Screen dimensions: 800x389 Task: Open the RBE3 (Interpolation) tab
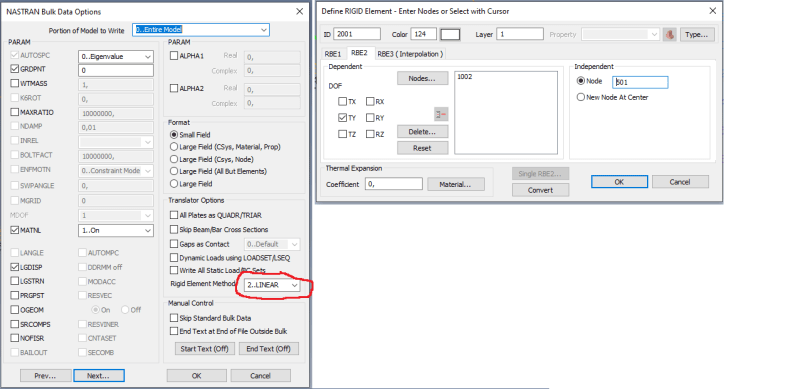pyautogui.click(x=410, y=54)
